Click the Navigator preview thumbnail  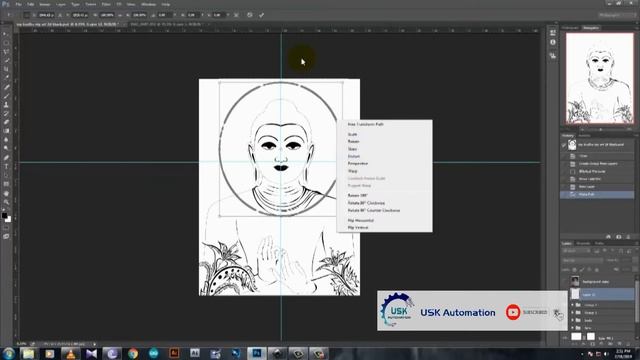point(599,78)
